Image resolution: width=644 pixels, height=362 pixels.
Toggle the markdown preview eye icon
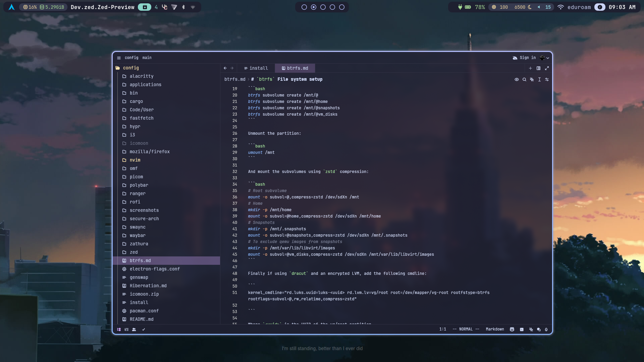[517, 79]
